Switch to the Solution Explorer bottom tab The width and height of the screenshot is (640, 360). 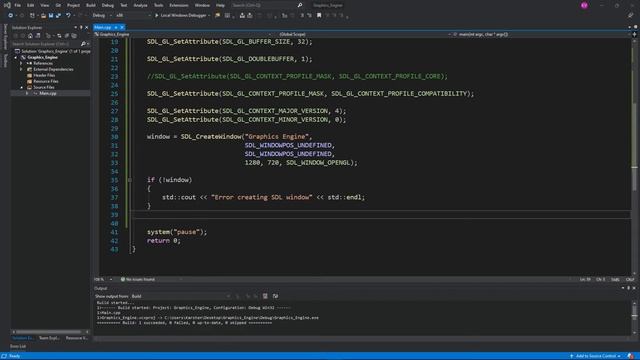[x=22, y=338]
